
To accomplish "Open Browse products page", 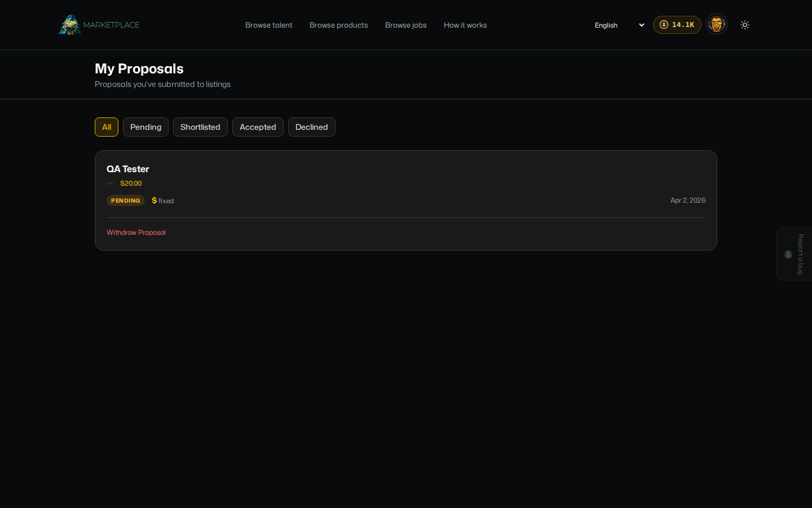I will 339,25.
